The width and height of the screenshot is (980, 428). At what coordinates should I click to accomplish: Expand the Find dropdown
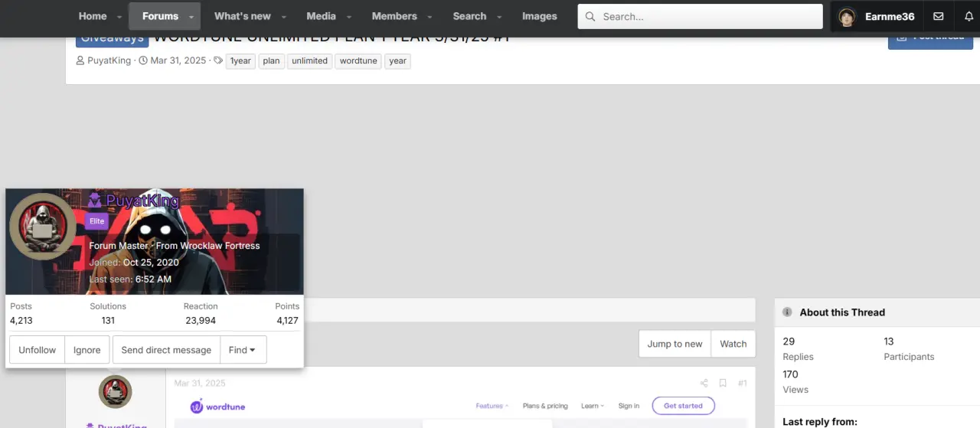pos(243,350)
